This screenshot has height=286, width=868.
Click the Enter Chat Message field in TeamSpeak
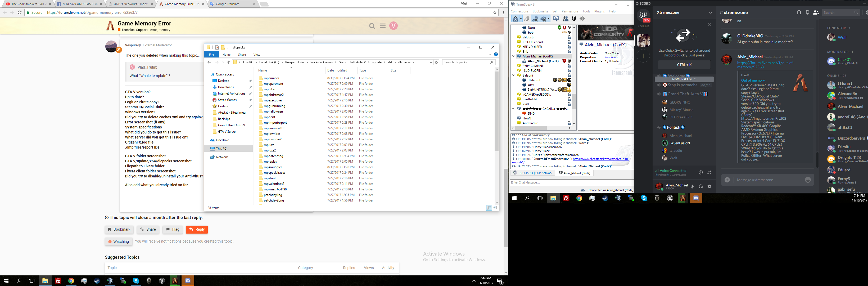(572, 182)
